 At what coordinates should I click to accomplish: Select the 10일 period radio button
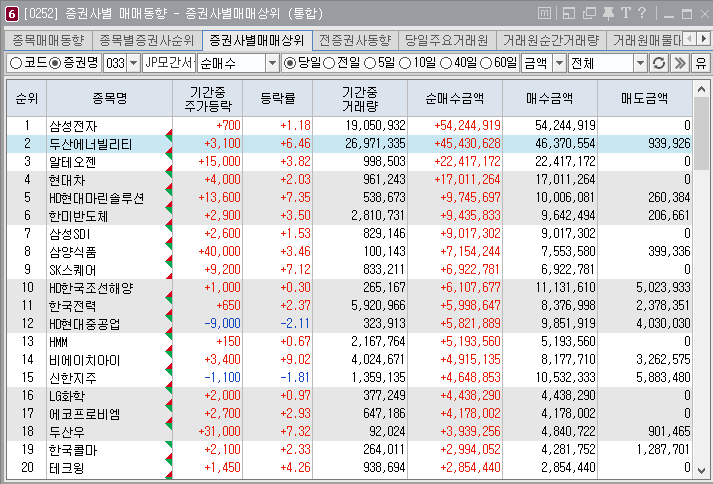(x=405, y=63)
